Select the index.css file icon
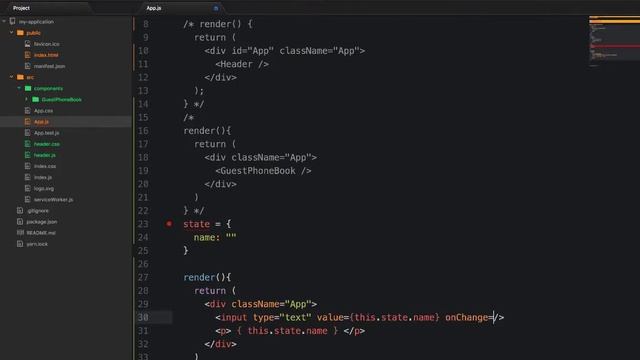The width and height of the screenshot is (640, 360). pyautogui.click(x=27, y=166)
